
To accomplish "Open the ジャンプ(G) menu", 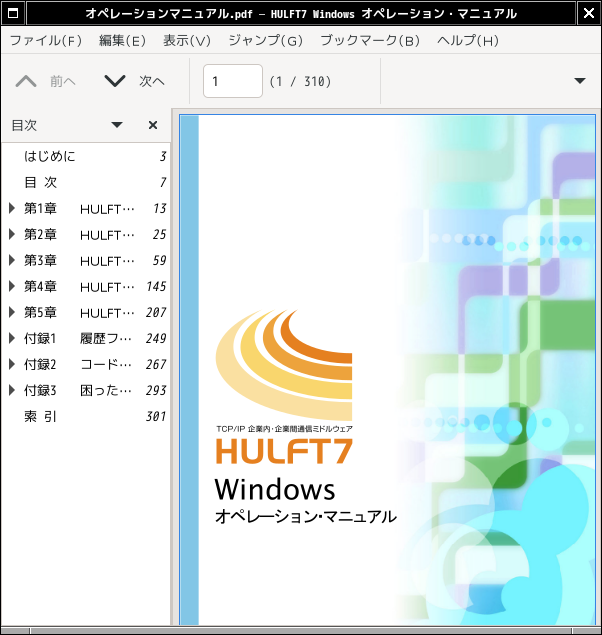I will pyautogui.click(x=266, y=40).
